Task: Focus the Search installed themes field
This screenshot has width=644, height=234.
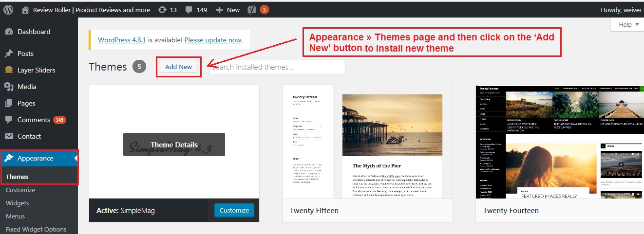Action: [x=277, y=67]
